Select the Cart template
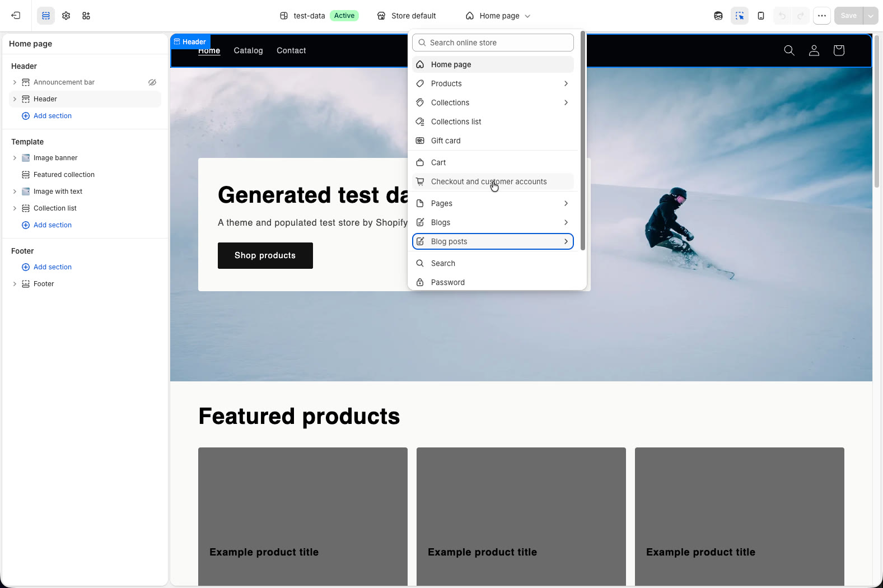 click(x=493, y=162)
